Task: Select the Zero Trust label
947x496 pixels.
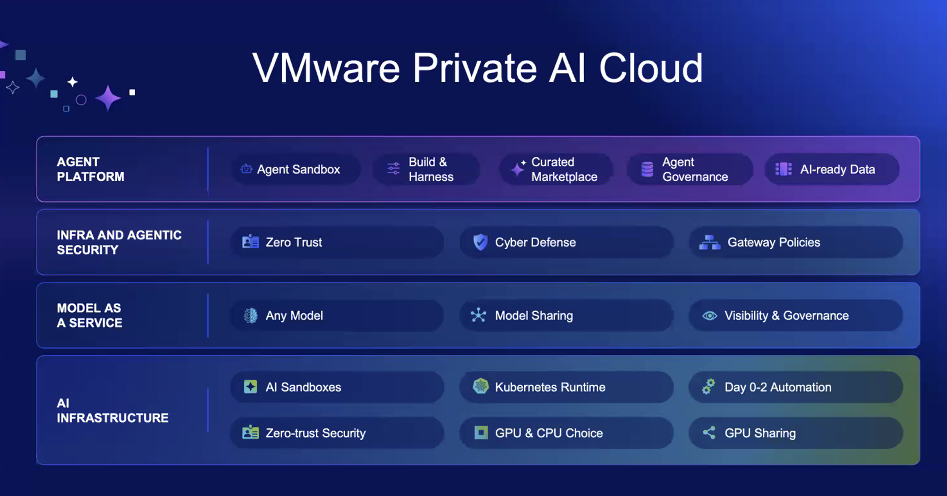Action: point(294,242)
